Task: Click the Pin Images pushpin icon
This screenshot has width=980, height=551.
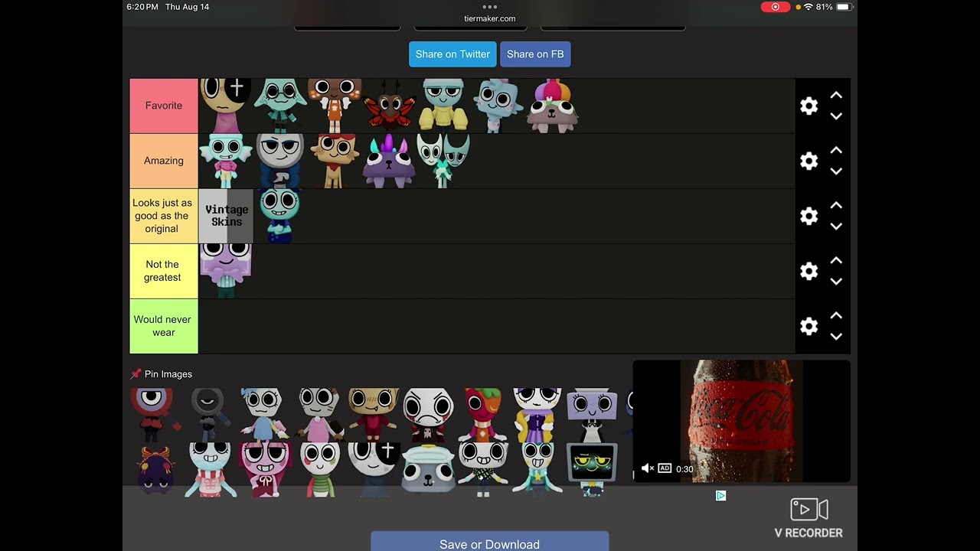Action: click(x=136, y=374)
